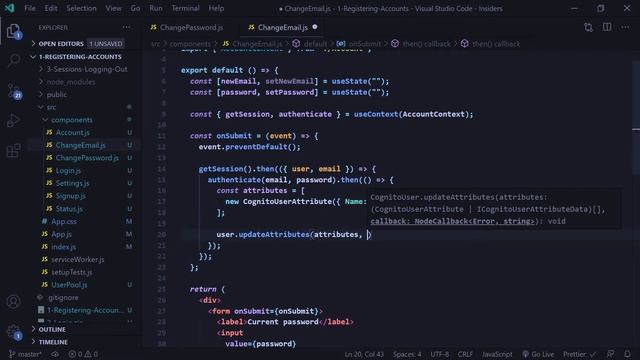This screenshot has width=640, height=360.
Task: Open Signup.js in the file tree
Action: pyautogui.click(x=71, y=196)
